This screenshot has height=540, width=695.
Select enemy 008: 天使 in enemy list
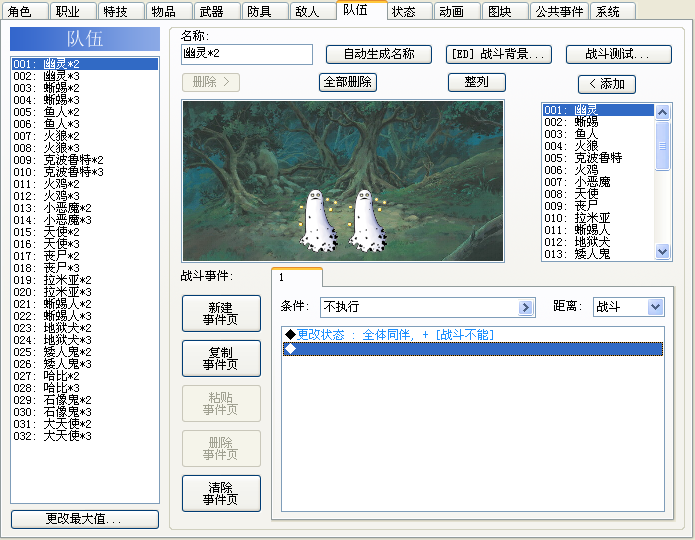tap(598, 194)
